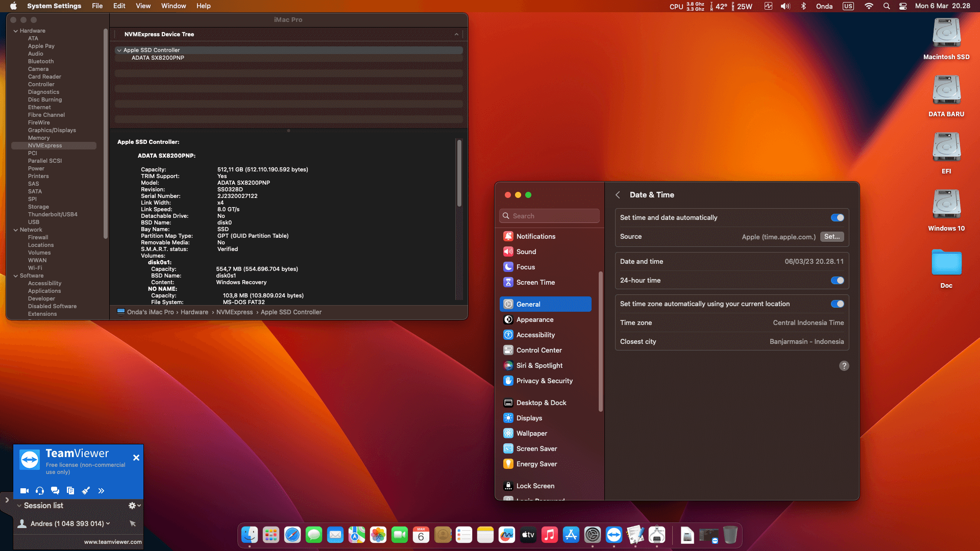The image size is (980, 551).
Task: Click the TeamViewer video call icon
Action: (x=24, y=491)
